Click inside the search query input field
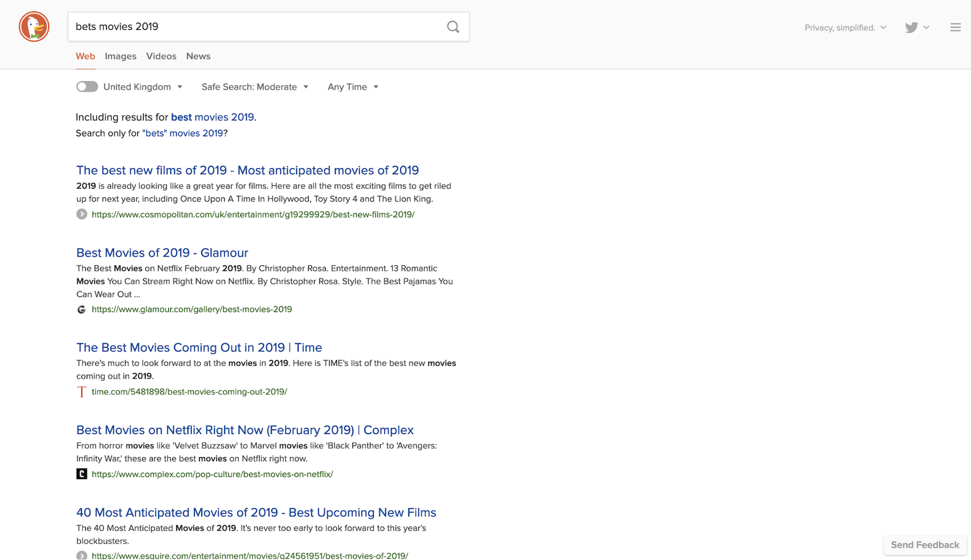 pyautogui.click(x=256, y=27)
